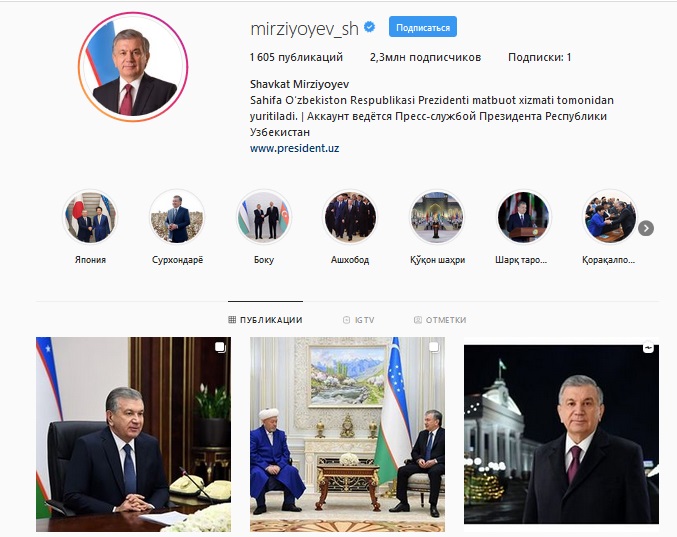This screenshot has height=537, width=677.
Task: Switch to the IGTV tab
Action: [x=358, y=320]
